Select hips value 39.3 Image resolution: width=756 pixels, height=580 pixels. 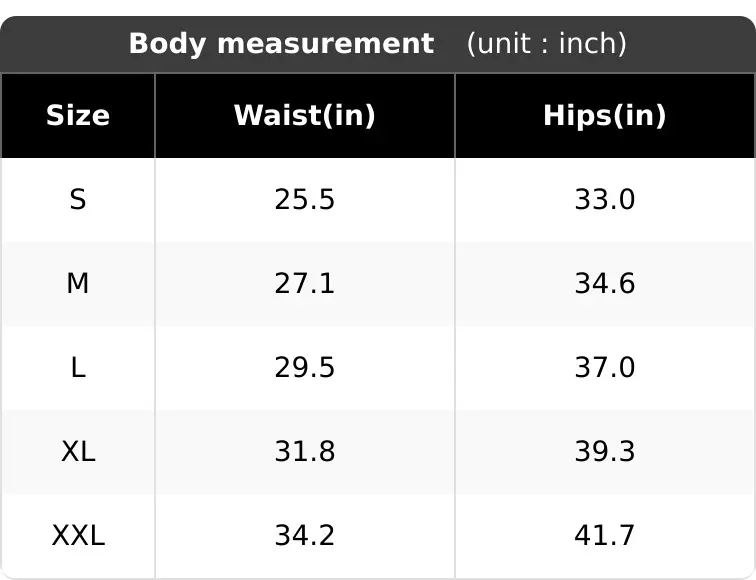(x=605, y=452)
